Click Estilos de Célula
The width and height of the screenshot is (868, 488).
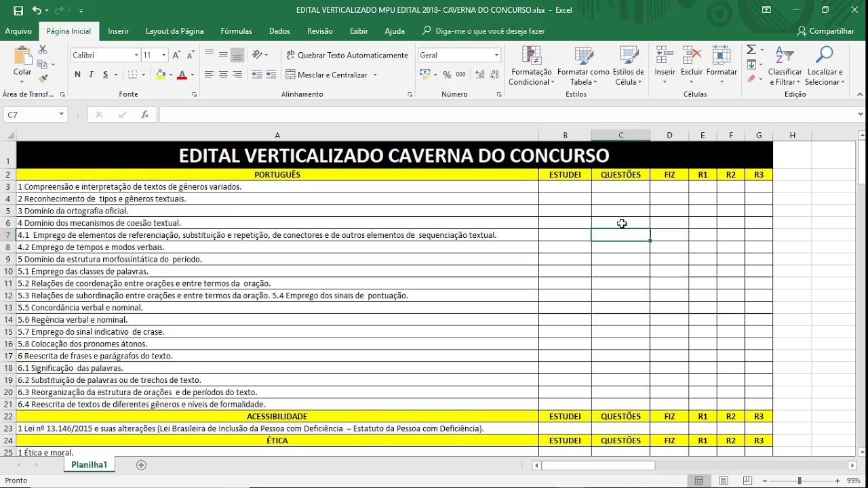pyautogui.click(x=629, y=66)
